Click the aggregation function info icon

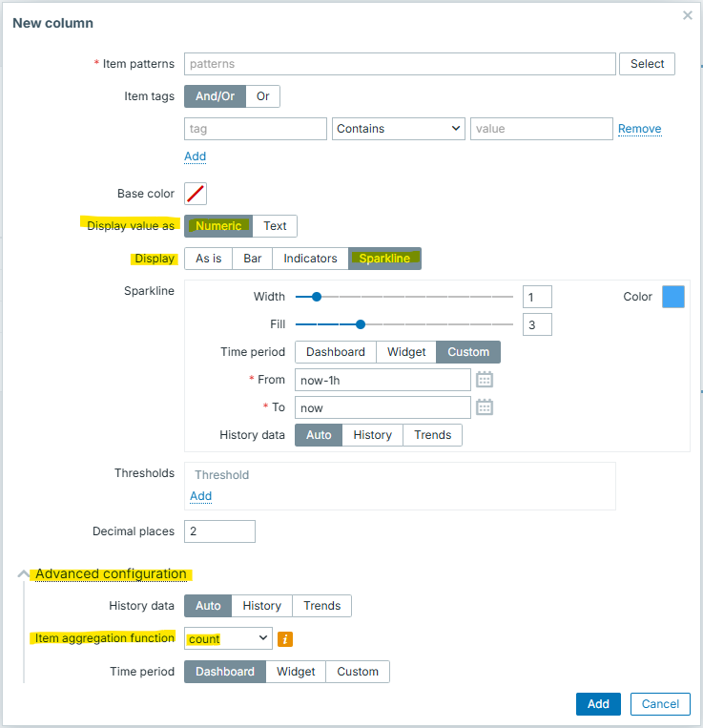(284, 639)
